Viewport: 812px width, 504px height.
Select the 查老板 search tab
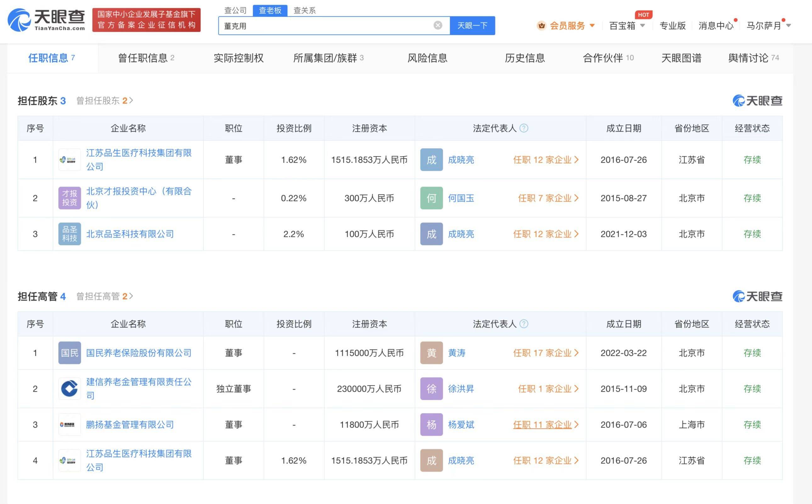270,10
